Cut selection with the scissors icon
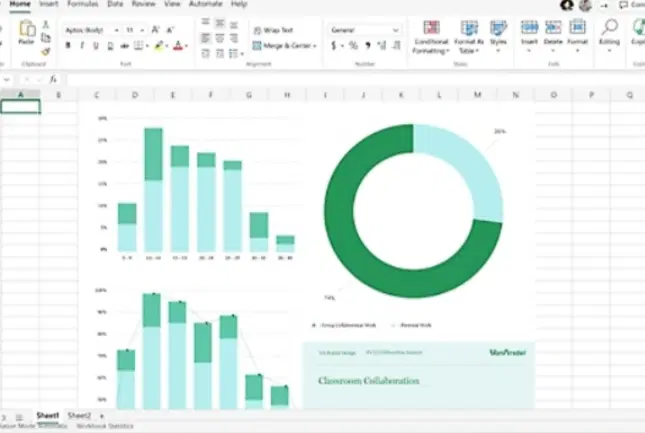This screenshot has height=433, width=645. 46,25
